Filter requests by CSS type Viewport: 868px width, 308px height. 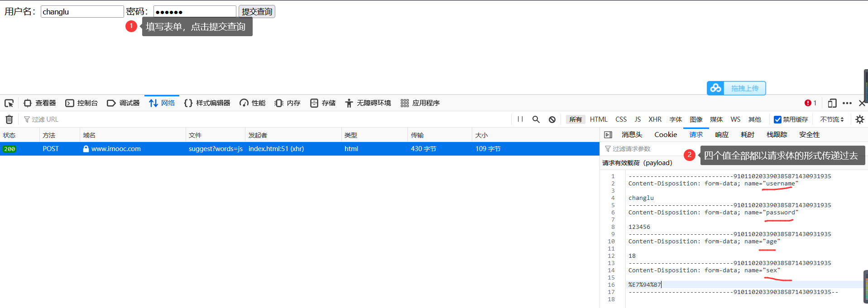coord(621,119)
